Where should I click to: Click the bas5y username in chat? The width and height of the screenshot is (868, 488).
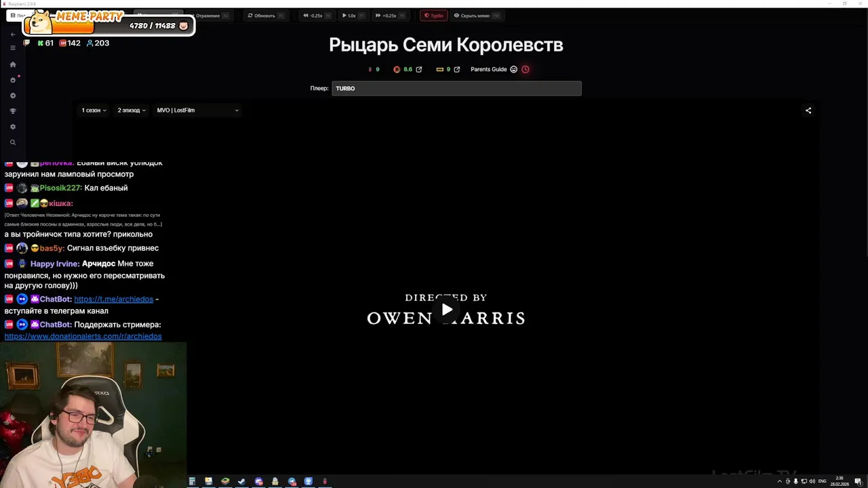point(52,248)
